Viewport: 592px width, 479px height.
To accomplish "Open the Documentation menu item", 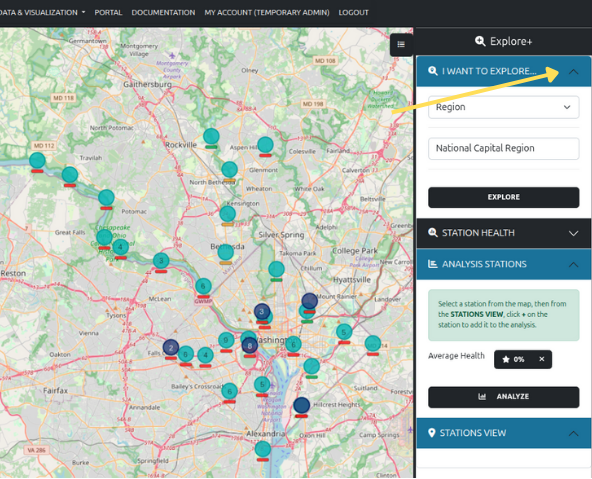I will [x=163, y=12].
